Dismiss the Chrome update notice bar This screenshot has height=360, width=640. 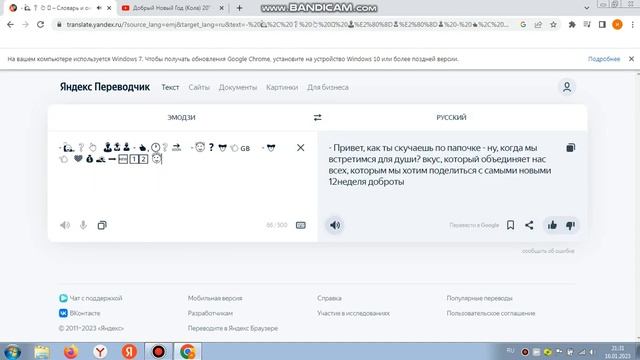pos(631,59)
